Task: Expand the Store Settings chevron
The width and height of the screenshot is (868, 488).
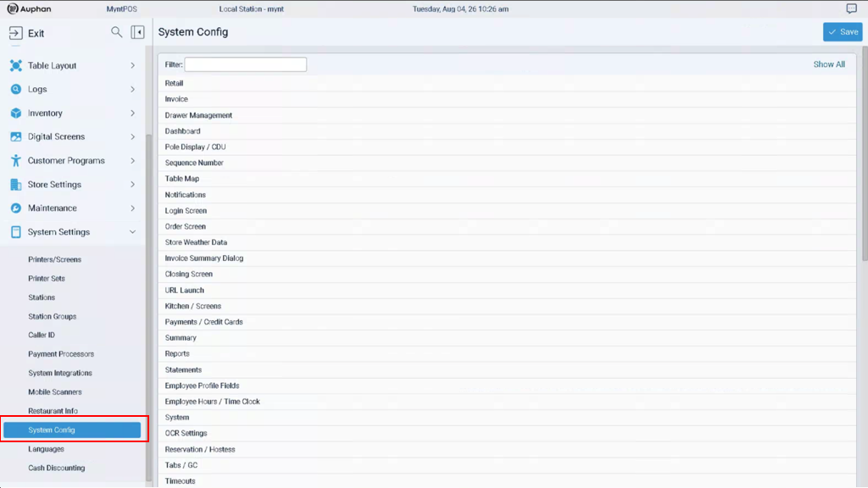Action: pos(133,184)
